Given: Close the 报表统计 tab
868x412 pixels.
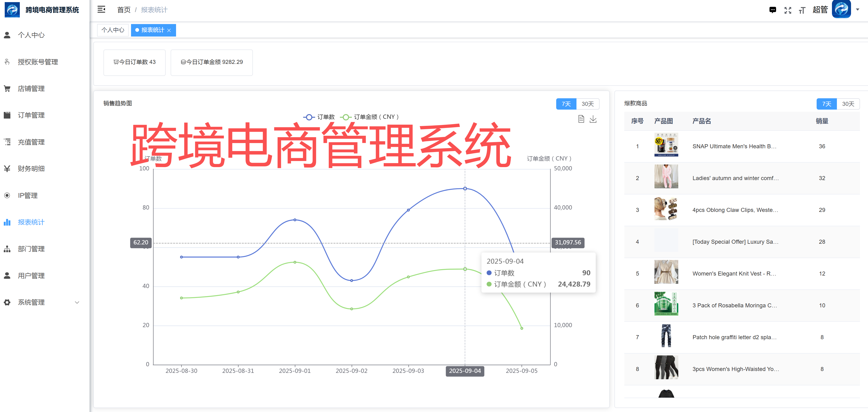Looking at the screenshot, I should (x=169, y=30).
